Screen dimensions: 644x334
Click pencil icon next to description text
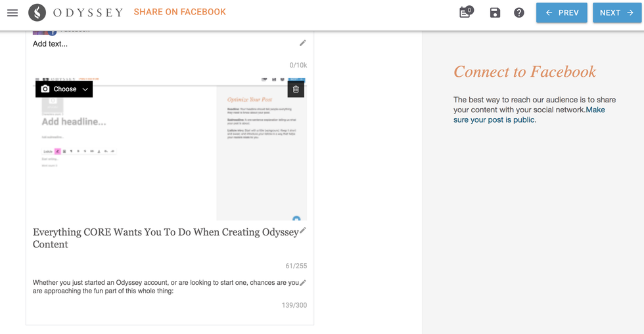point(303,283)
